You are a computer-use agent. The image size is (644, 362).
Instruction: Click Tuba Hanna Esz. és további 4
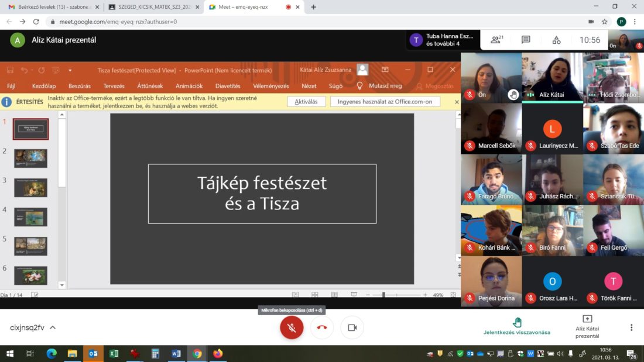click(443, 40)
